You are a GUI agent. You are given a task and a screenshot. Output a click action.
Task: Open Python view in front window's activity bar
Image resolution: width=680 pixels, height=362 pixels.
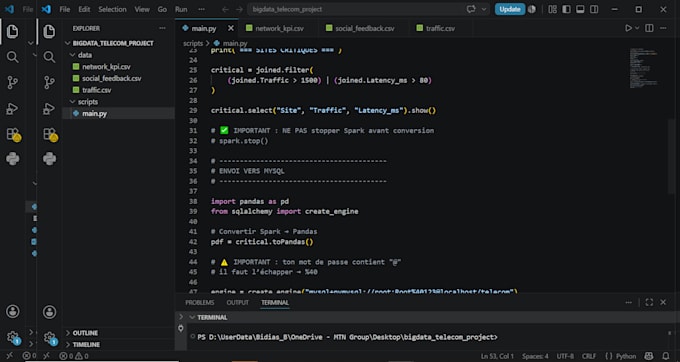click(x=49, y=159)
